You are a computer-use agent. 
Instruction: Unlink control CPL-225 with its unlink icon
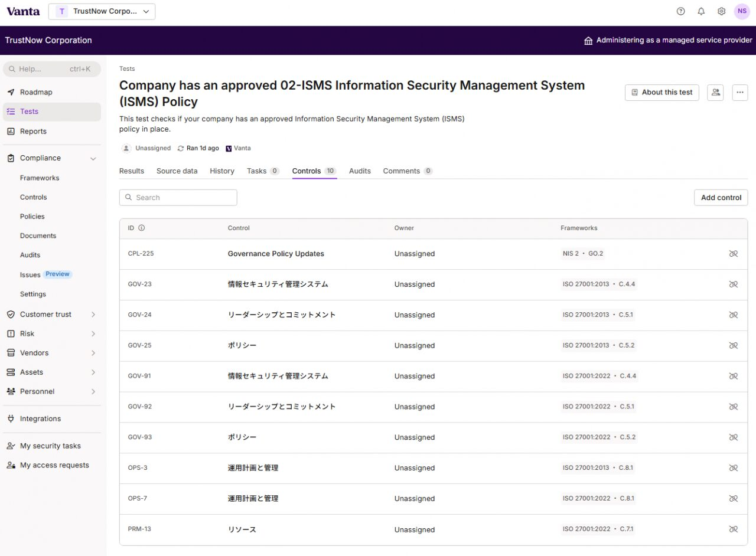click(734, 254)
